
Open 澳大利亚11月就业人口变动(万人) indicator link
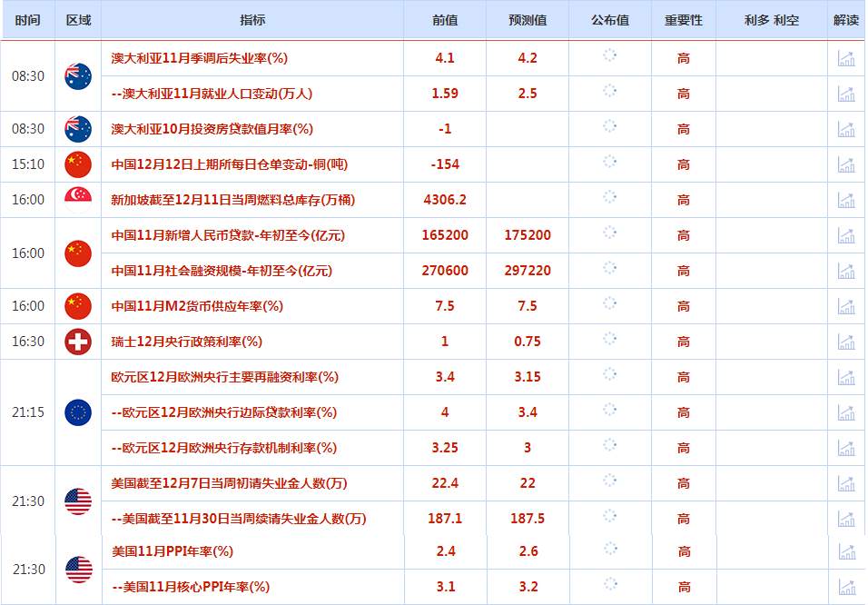pos(212,94)
